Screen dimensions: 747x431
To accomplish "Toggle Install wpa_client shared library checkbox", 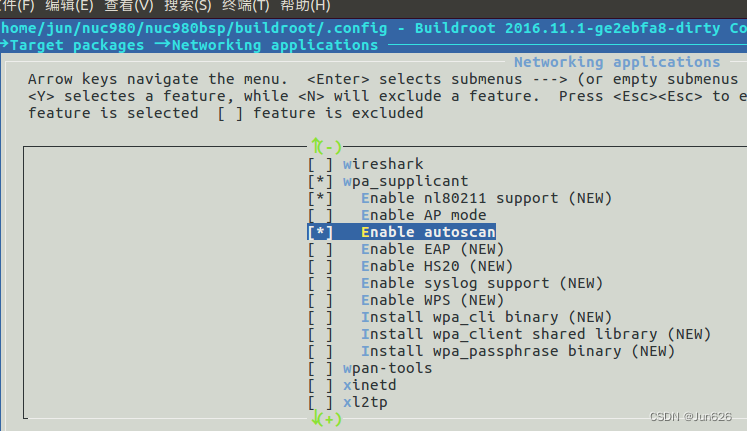I will (x=320, y=334).
